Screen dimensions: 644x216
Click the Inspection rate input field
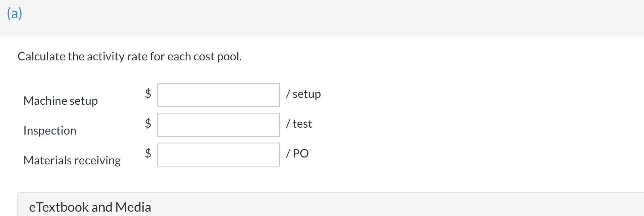(218, 125)
